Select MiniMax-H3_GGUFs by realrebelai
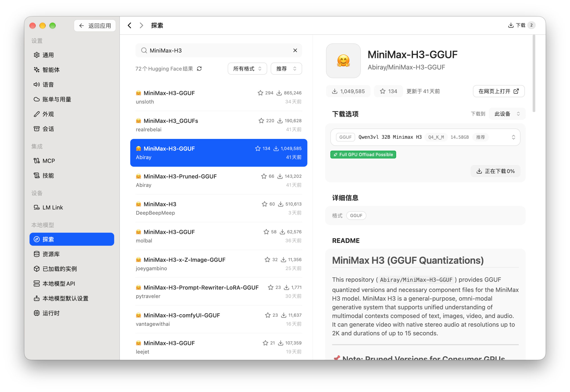The height and width of the screenshot is (392, 570). click(x=219, y=125)
